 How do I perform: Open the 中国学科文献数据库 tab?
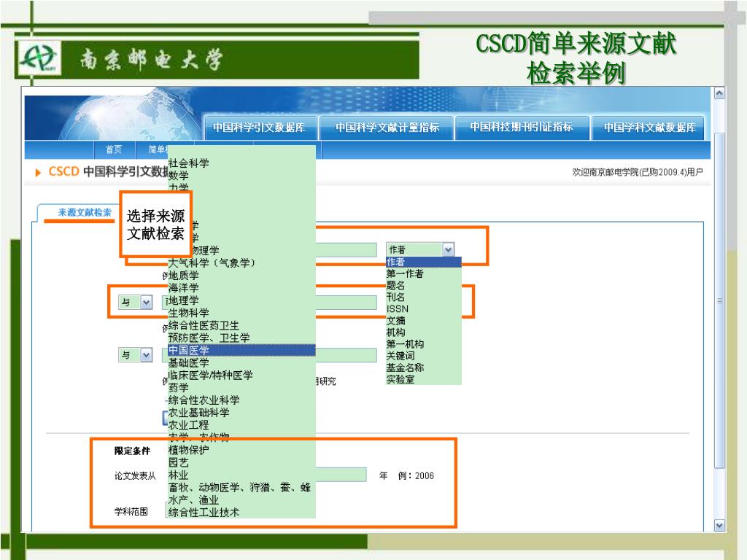tap(649, 127)
